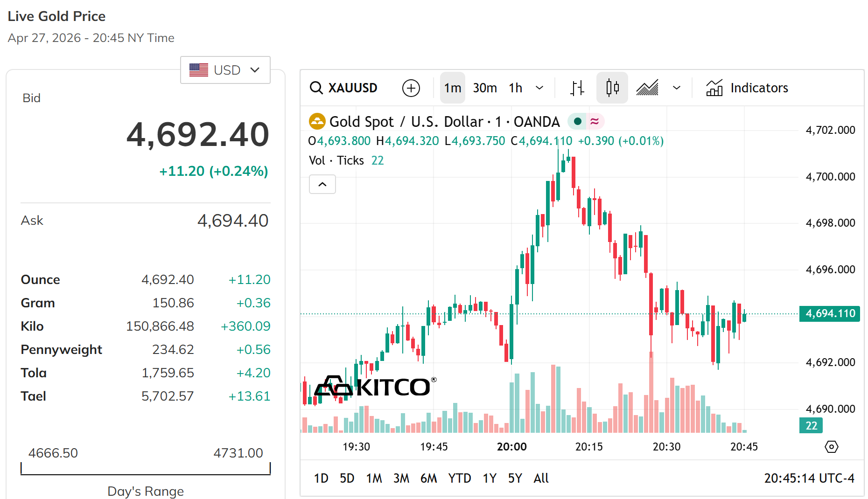This screenshot has height=499, width=868.
Task: Toggle the 30m timeframe
Action: [x=485, y=88]
